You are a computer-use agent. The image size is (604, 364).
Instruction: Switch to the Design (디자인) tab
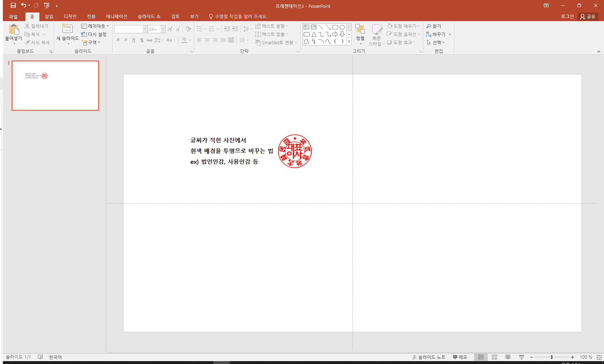[x=70, y=16]
